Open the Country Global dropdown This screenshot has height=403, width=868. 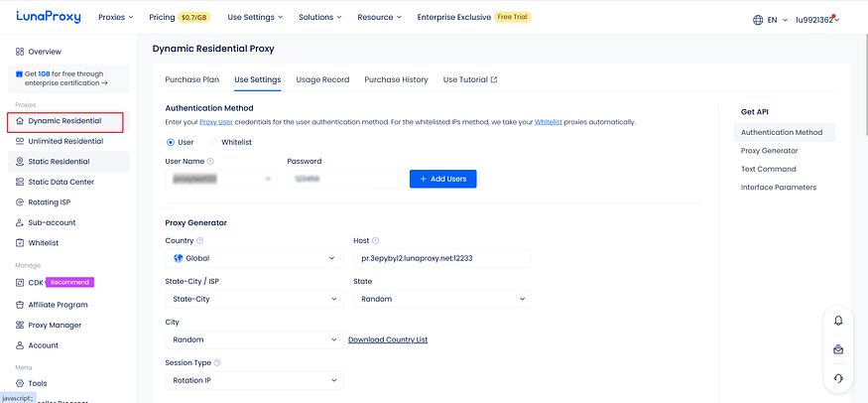254,258
